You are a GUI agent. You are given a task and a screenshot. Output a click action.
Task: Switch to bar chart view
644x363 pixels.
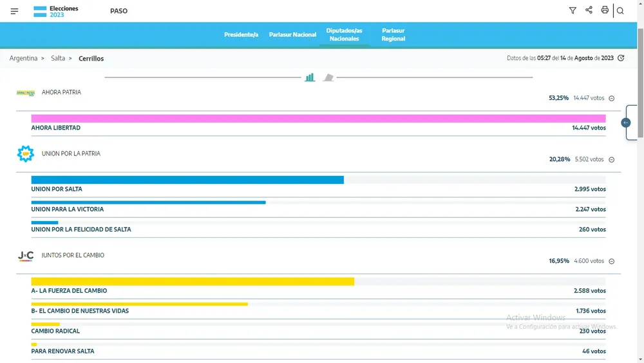(x=310, y=77)
